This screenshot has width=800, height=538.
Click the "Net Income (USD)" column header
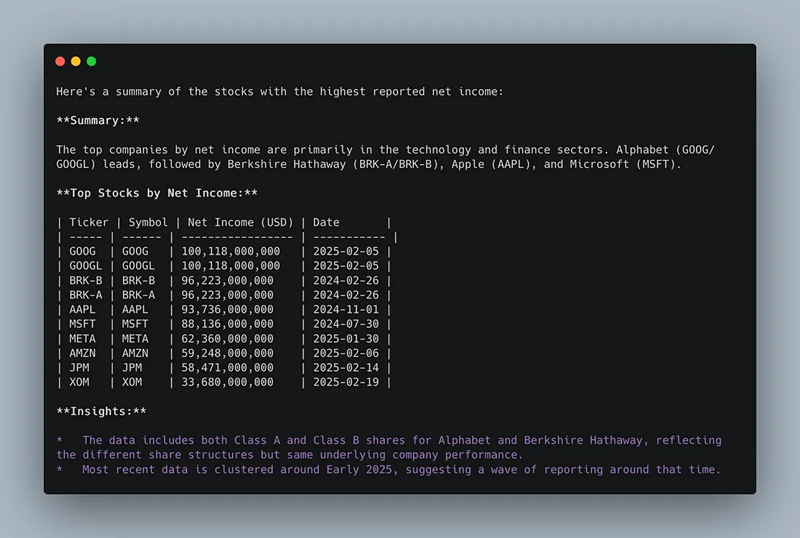tap(240, 223)
